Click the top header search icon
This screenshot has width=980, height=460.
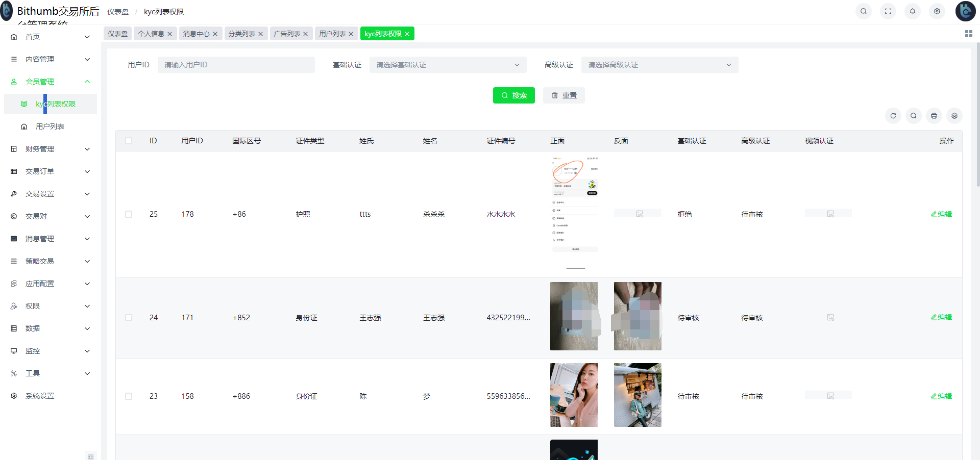(x=864, y=11)
